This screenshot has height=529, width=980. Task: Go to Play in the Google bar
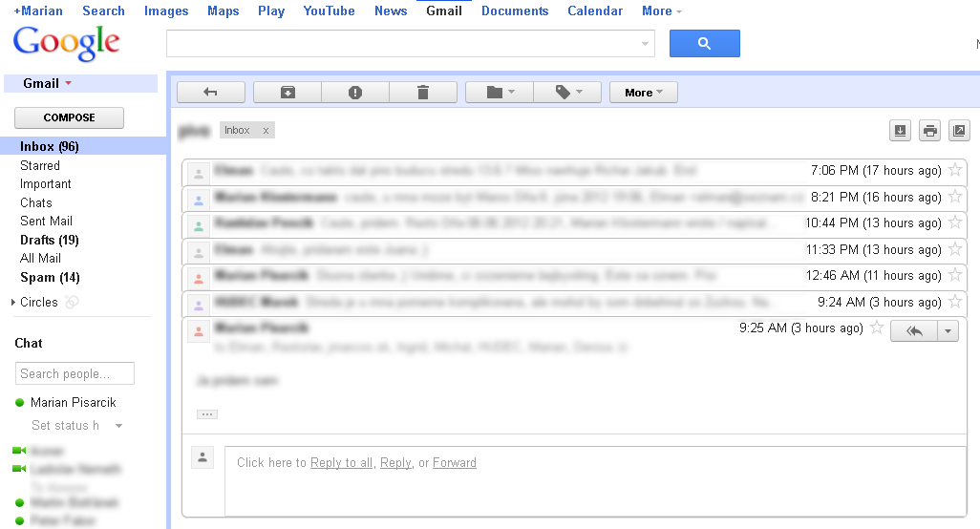[271, 11]
